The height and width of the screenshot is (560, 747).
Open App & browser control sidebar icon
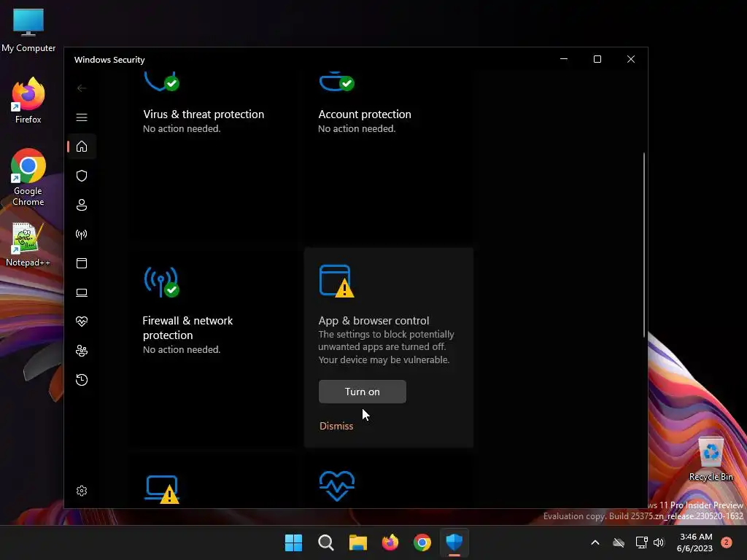[x=82, y=263]
